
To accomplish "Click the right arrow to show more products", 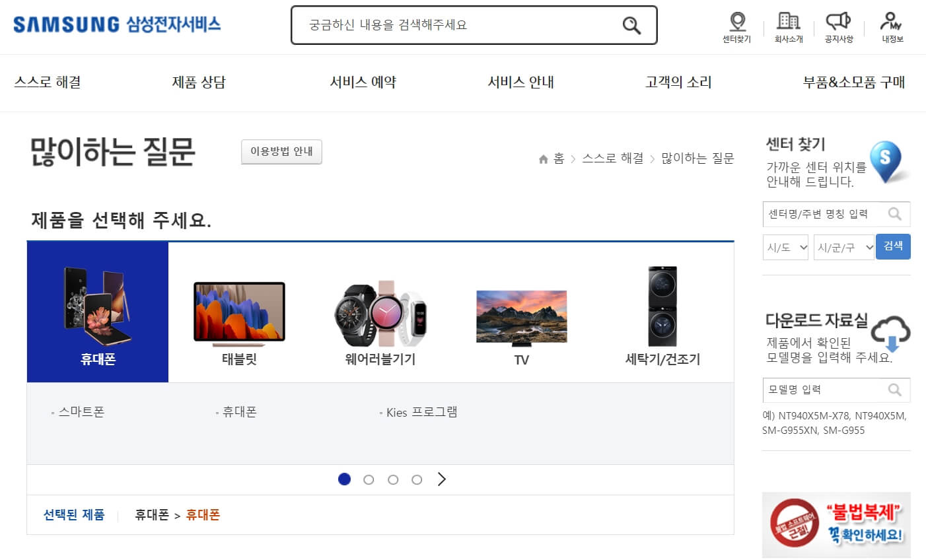I will (x=441, y=479).
